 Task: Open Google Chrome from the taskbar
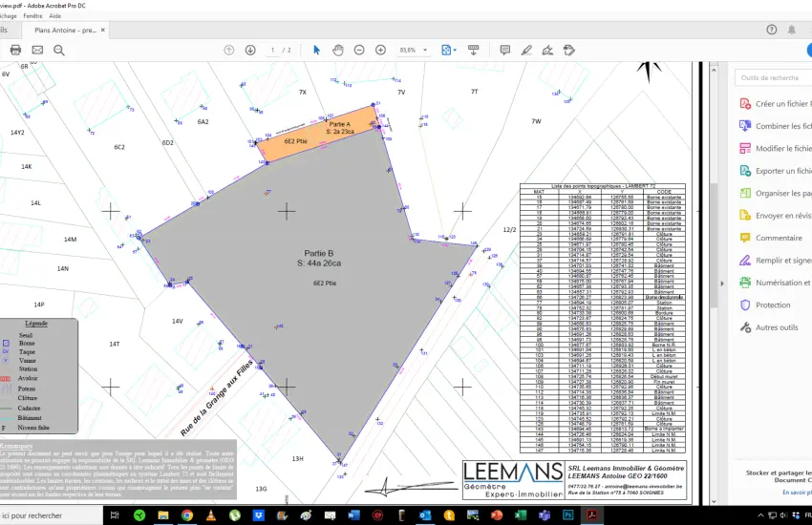186,515
